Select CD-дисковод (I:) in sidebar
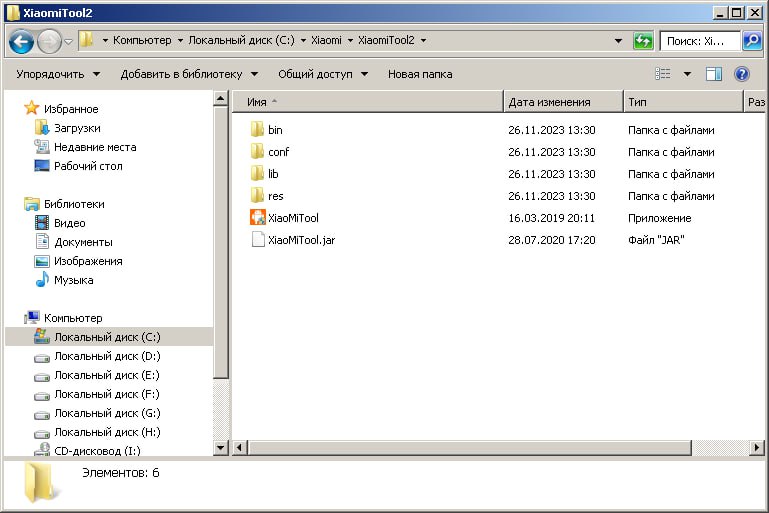Viewport: 769px width, 513px height. pyautogui.click(x=97, y=450)
